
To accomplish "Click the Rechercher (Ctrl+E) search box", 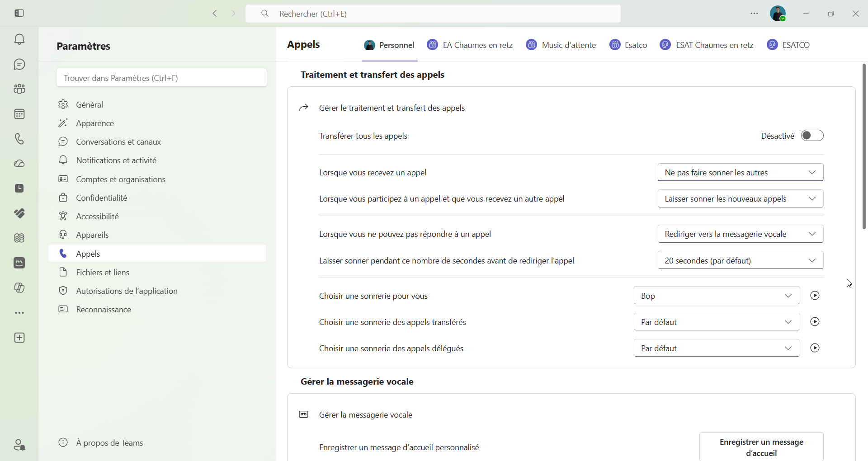I will 433,14.
